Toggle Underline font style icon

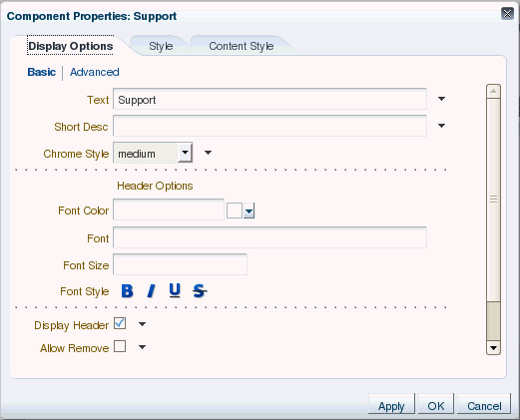coord(175,290)
